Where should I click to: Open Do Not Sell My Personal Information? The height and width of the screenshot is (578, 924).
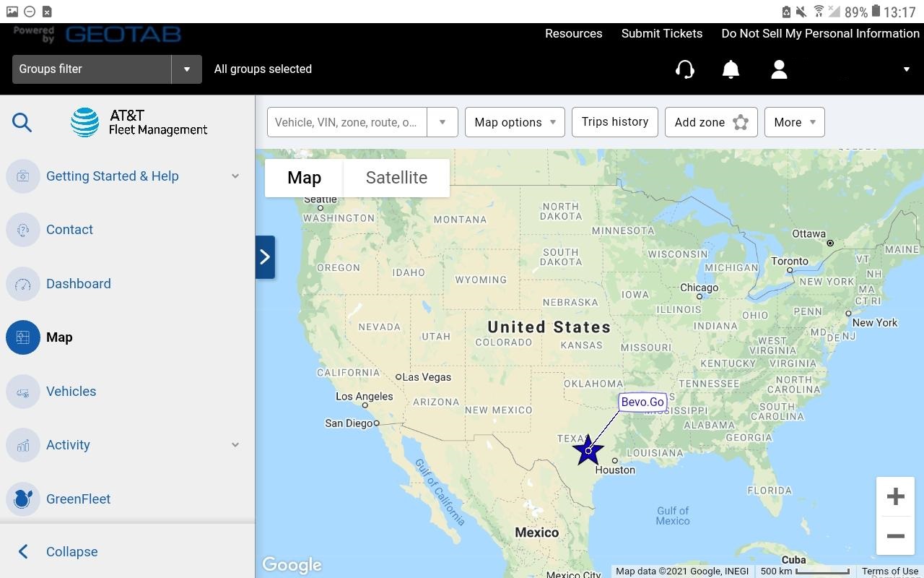[x=820, y=33]
